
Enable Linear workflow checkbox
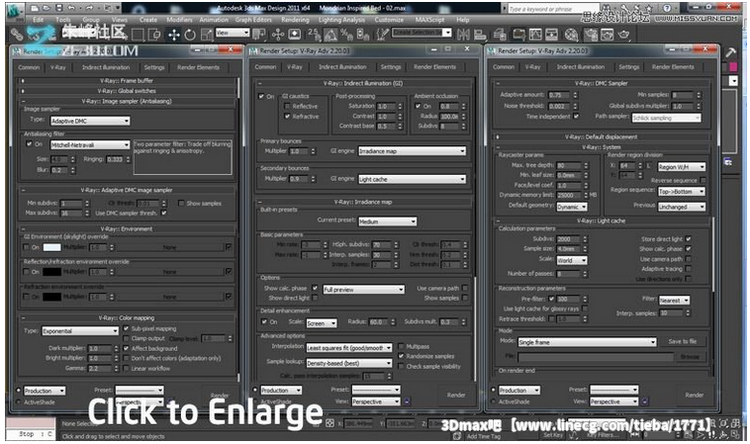pos(126,368)
